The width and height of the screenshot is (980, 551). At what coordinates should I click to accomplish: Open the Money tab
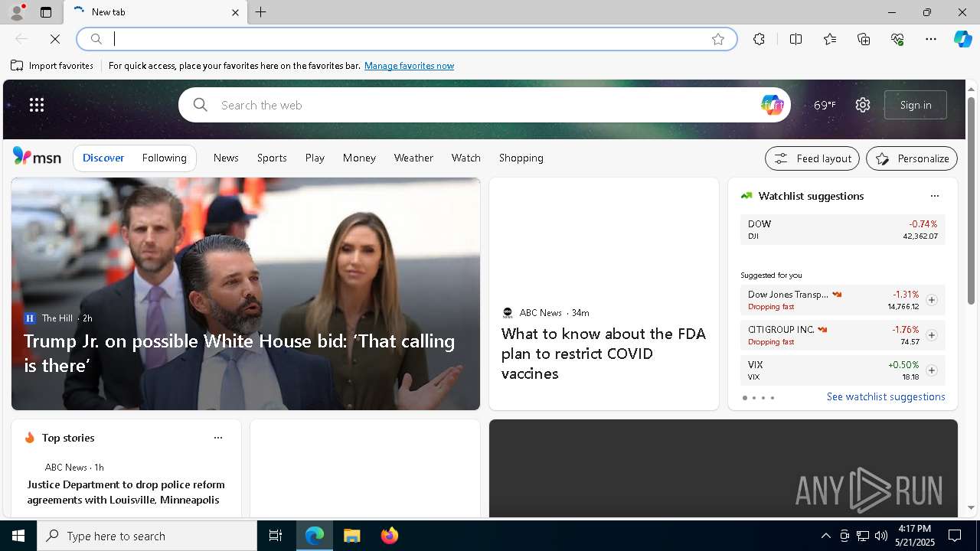click(359, 158)
